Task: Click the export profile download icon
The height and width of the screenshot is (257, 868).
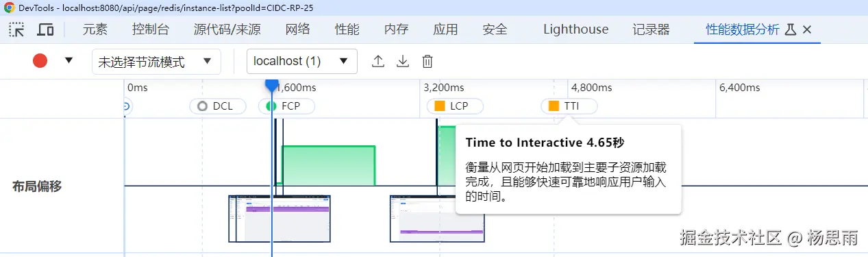Action: [x=403, y=61]
